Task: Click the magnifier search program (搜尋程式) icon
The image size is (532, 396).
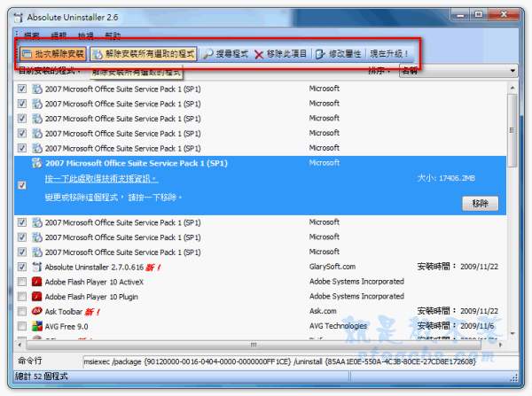Action: (208, 54)
